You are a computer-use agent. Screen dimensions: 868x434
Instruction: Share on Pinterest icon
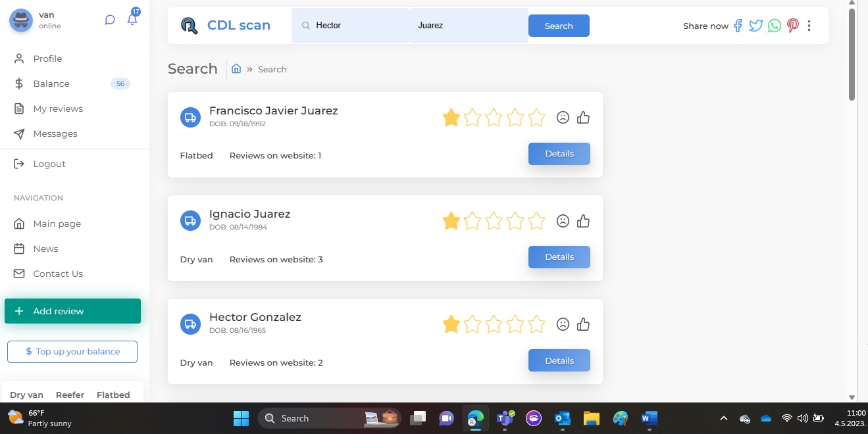(792, 26)
